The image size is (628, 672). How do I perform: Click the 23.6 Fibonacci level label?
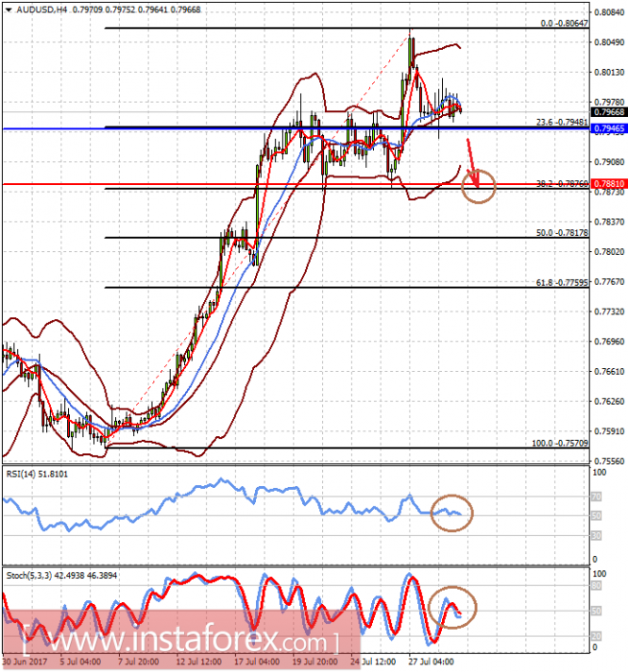562,122
